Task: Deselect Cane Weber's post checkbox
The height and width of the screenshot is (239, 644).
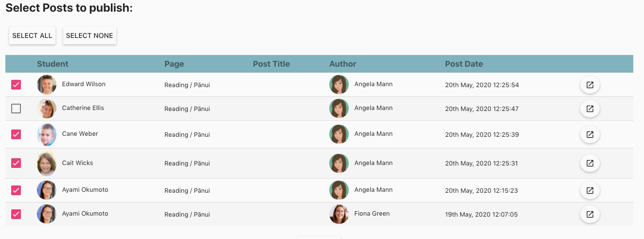Action: coord(16,134)
